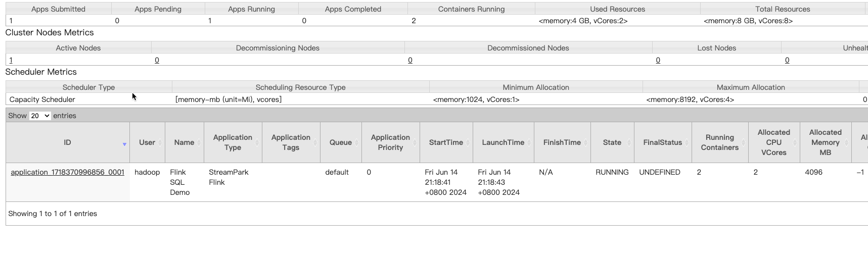
Task: Click sort arrows in Allocated CPU VCores header
Action: [x=795, y=143]
